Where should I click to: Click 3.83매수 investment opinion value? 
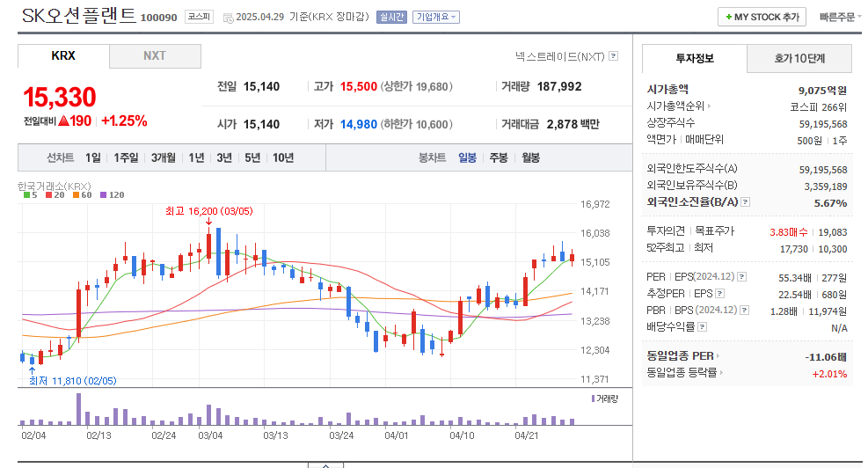click(788, 232)
